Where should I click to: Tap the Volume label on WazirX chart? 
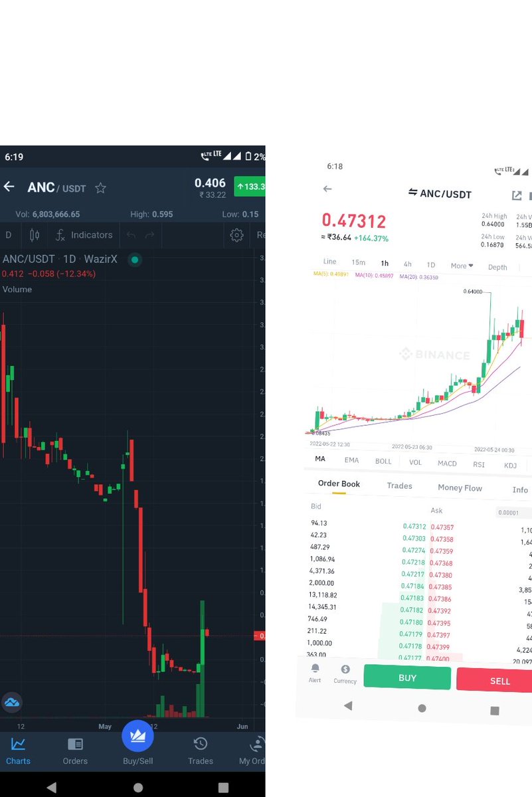(x=17, y=290)
